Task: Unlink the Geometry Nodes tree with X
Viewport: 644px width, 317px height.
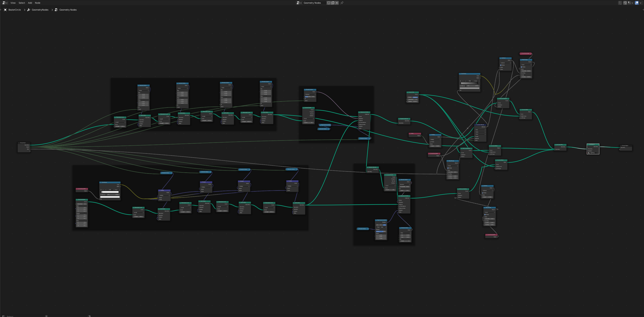Action: point(337,3)
